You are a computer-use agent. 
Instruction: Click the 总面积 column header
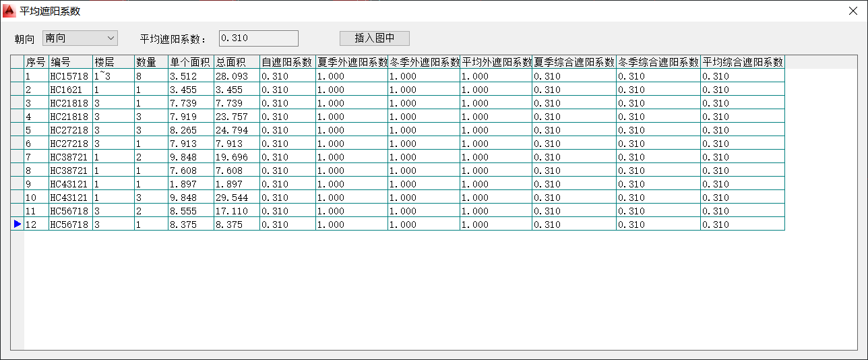tap(237, 62)
